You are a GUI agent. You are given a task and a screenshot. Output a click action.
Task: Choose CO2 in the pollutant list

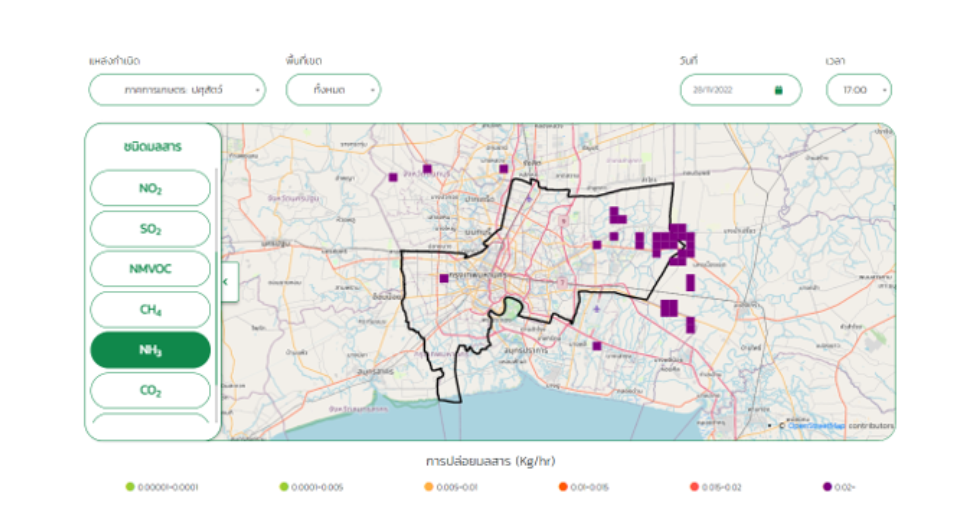pos(150,391)
